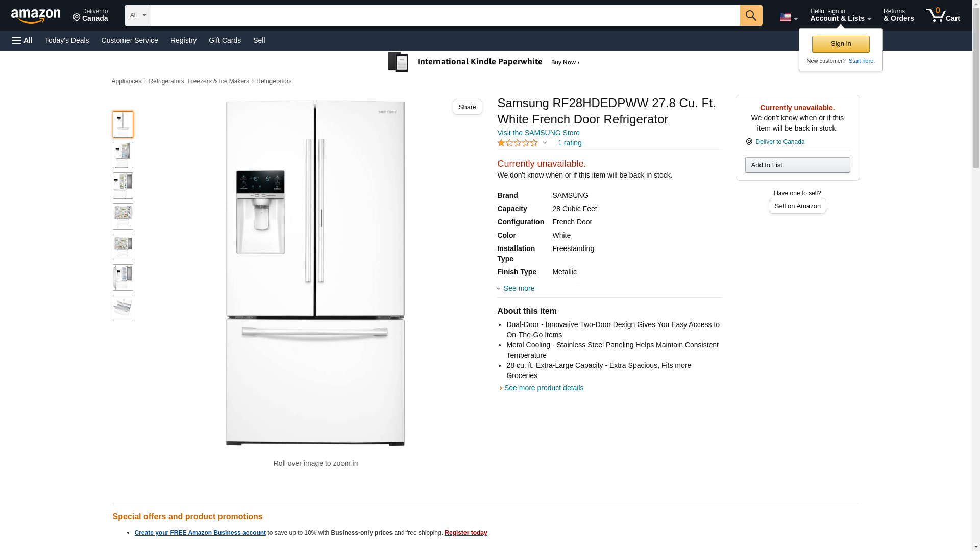The image size is (980, 551).
Task: Open Today's Deals navigation item
Action: [x=67, y=40]
